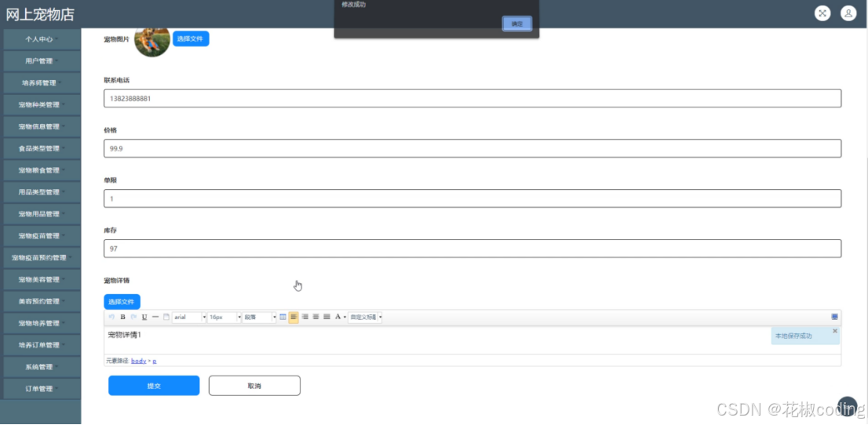
Task: Expand 培养师管理 in the sidebar
Action: coord(42,83)
